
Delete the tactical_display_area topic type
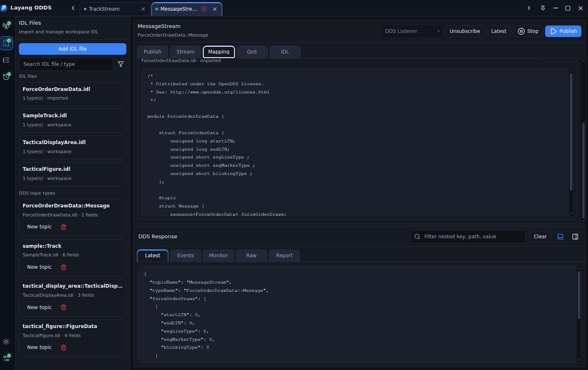tap(63, 307)
